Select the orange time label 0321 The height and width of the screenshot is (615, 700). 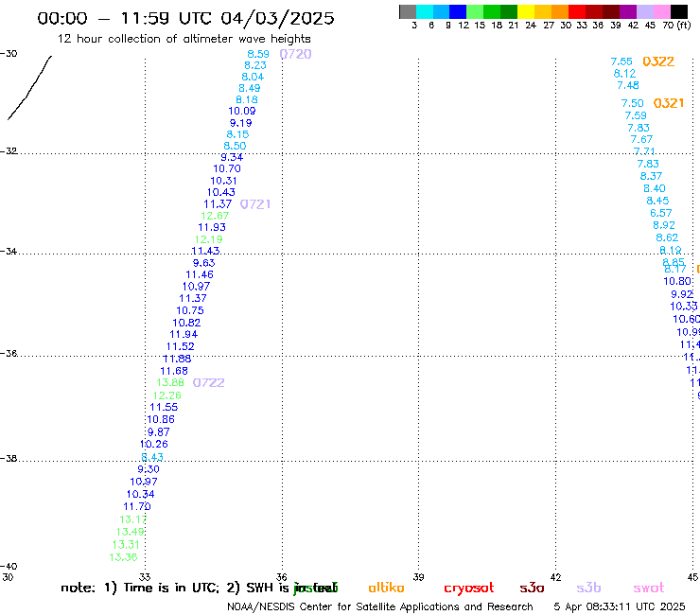click(x=669, y=103)
